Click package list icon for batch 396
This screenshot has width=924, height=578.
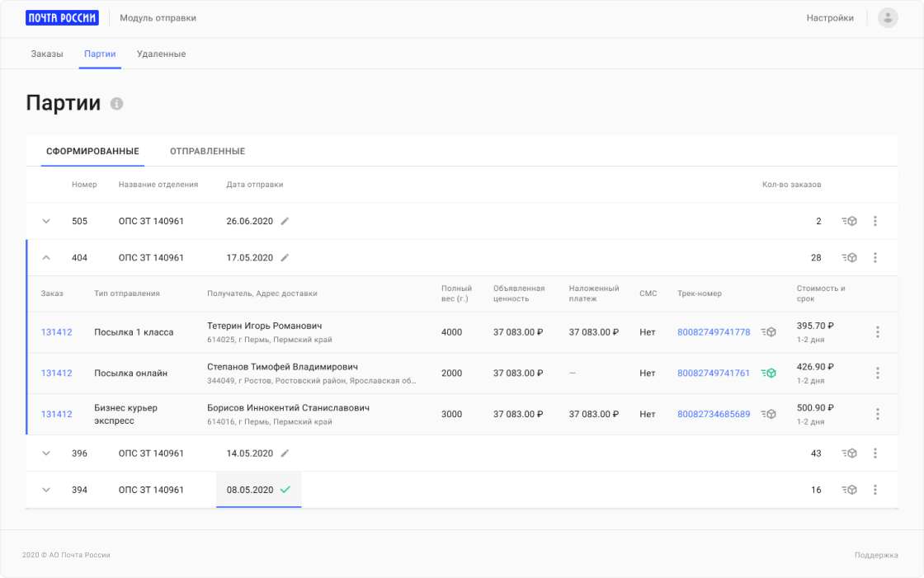coord(849,453)
